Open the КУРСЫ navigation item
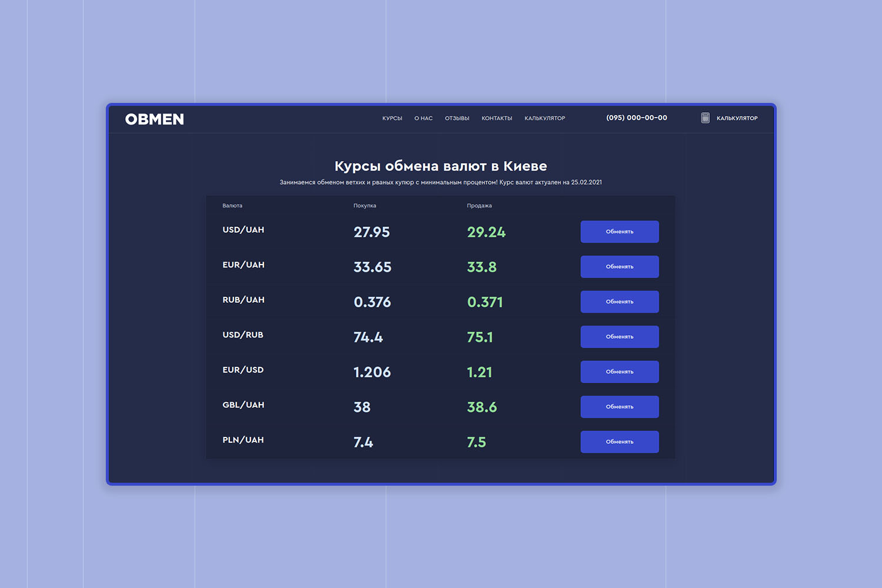This screenshot has height=588, width=882. click(x=392, y=118)
